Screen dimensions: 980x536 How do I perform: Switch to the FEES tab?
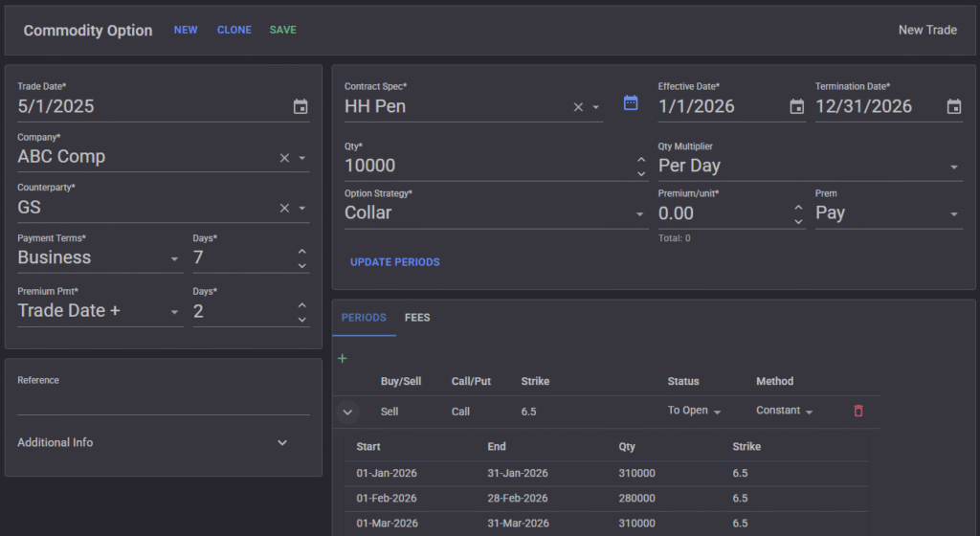[417, 318]
